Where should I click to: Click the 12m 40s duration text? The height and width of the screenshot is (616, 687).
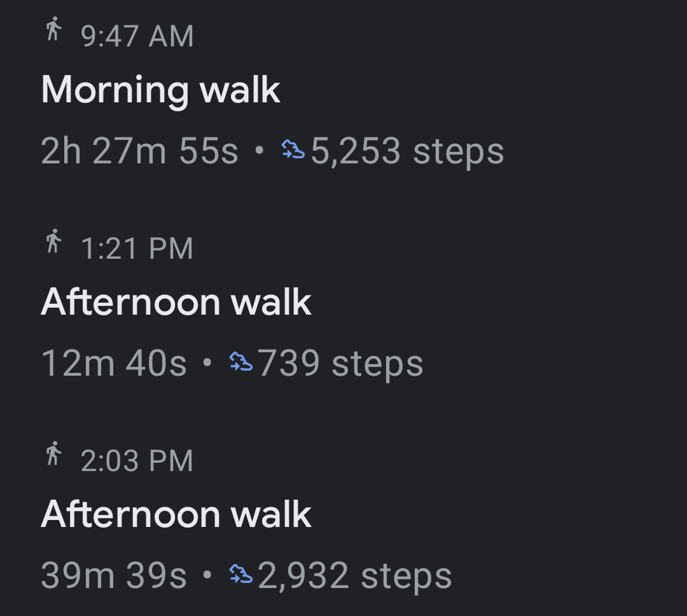114,364
